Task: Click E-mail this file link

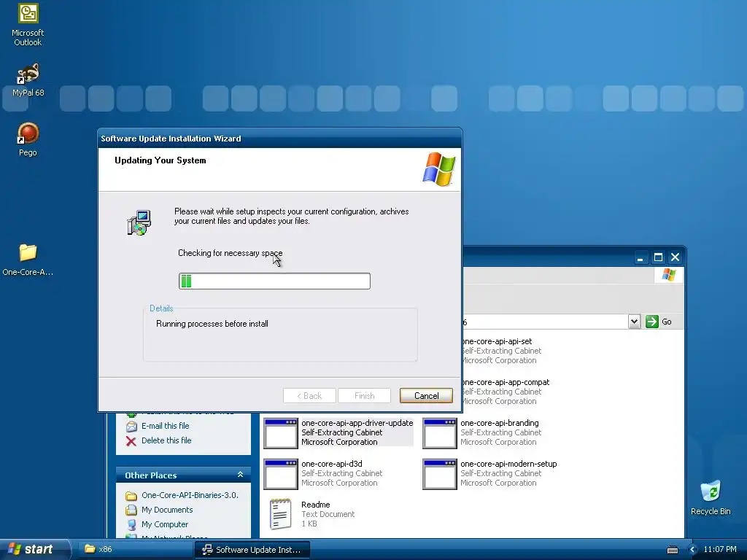Action: (x=166, y=426)
